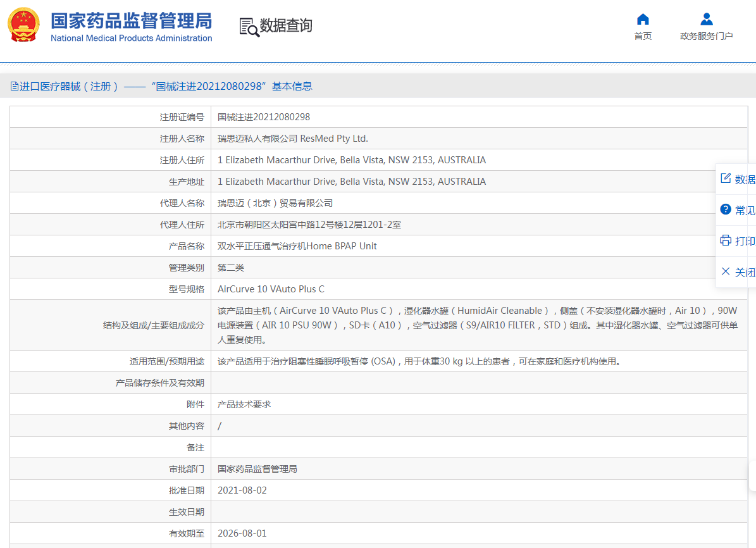756x548 pixels.
Task: Click the national emblem logo
Action: pos(23,25)
